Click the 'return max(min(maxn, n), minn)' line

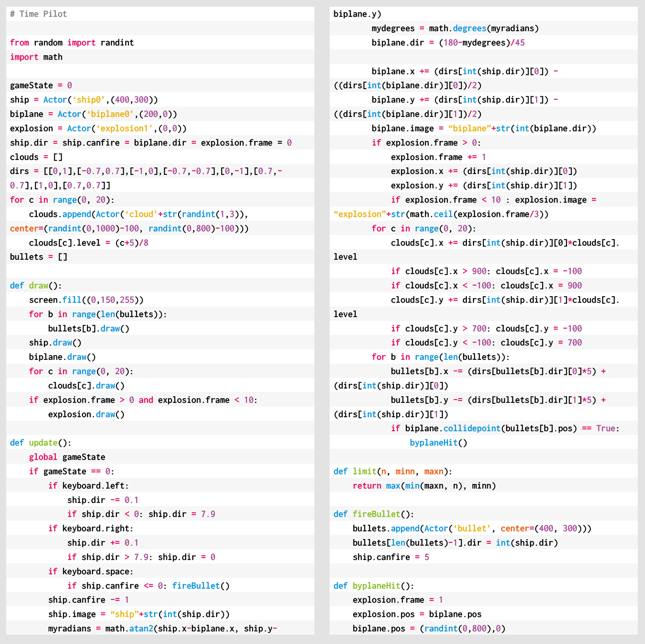[424, 486]
